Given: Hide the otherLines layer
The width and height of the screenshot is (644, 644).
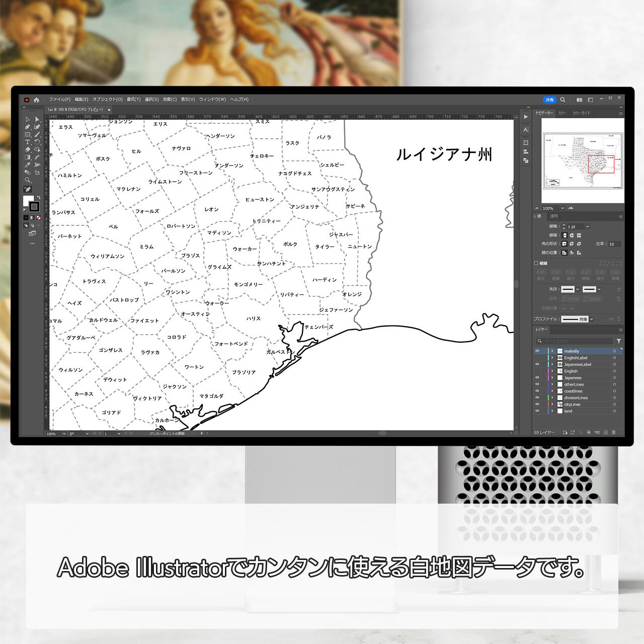Looking at the screenshot, I should (537, 384).
